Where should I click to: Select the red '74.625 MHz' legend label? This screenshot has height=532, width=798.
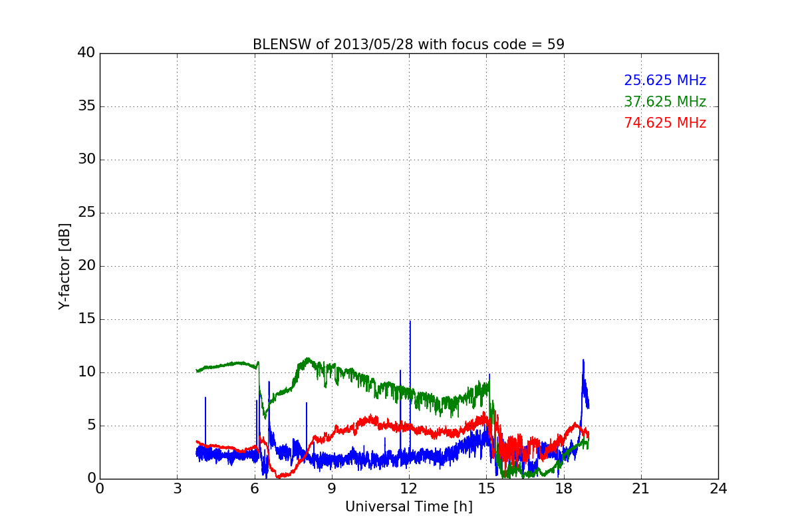coord(665,123)
